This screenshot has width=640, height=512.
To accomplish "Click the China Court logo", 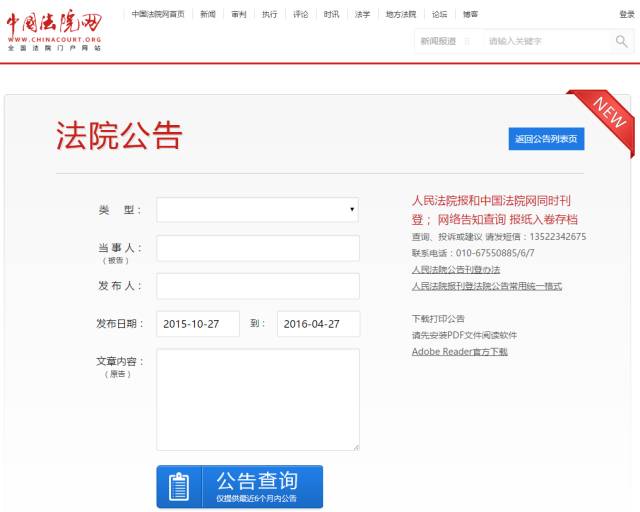I will tap(54, 30).
